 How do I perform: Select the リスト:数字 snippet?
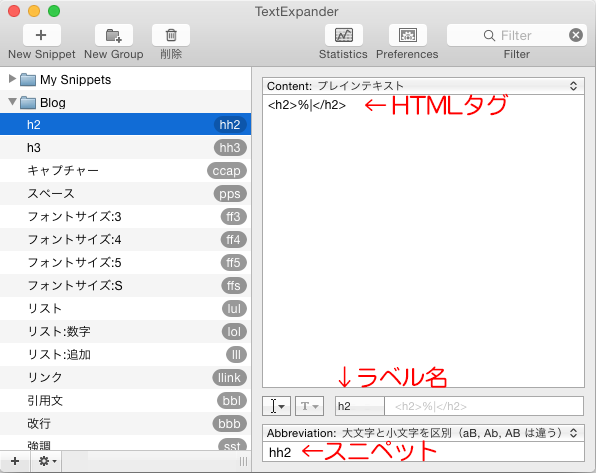click(x=125, y=332)
